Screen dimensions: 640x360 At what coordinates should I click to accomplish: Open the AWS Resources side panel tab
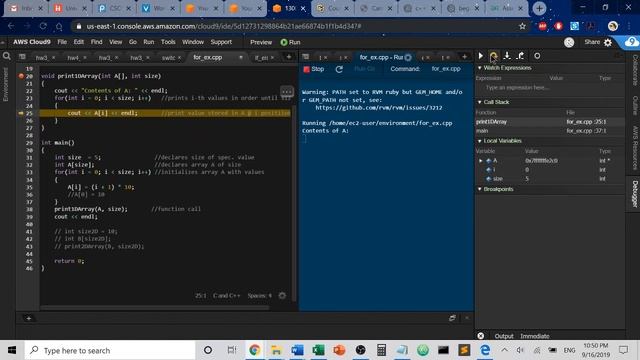click(x=635, y=148)
